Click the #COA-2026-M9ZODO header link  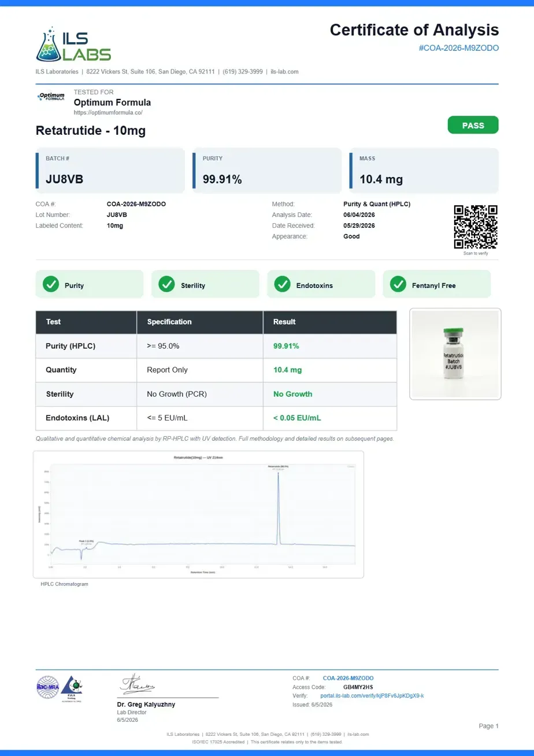[458, 48]
